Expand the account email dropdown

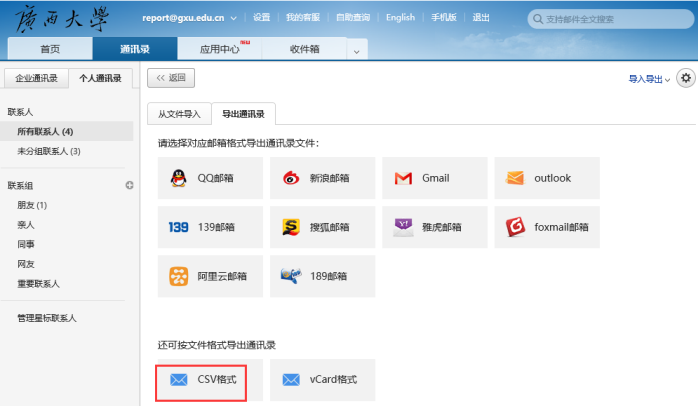pos(234,18)
